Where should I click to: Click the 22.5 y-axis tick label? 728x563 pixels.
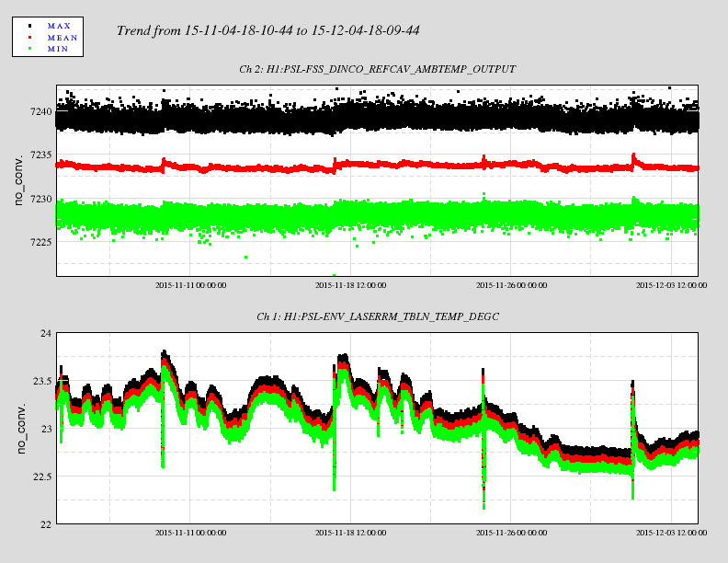tap(42, 477)
